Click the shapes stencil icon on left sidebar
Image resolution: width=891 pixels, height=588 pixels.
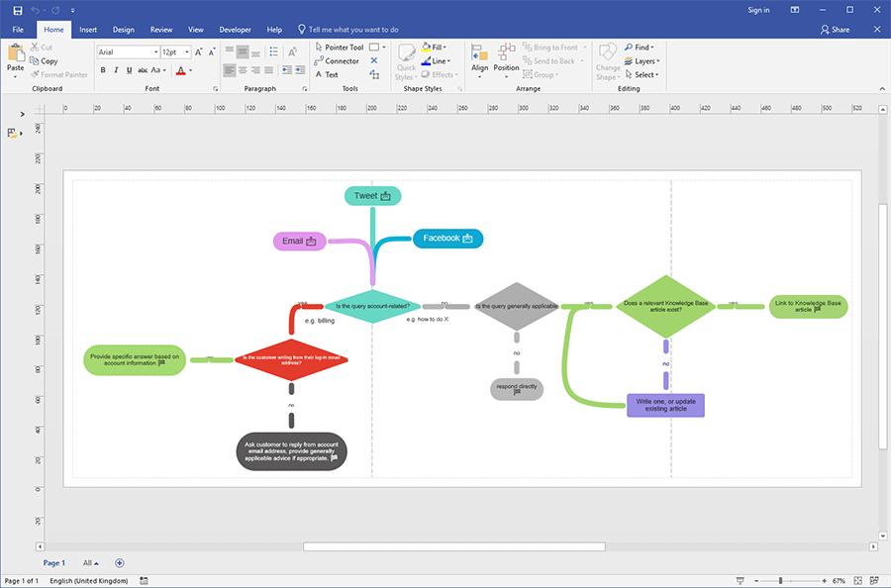pos(12,133)
